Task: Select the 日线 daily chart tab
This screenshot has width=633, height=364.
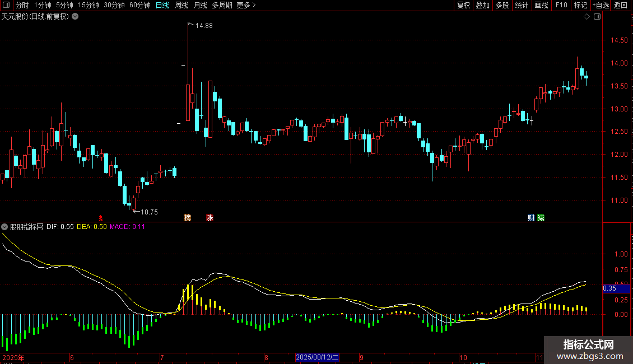Action: pos(162,5)
